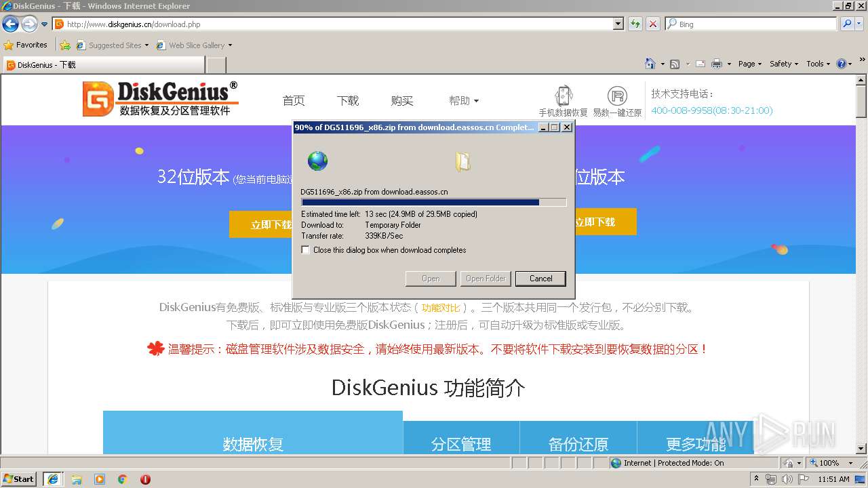Click the red Opera taskbar icon
The width and height of the screenshot is (868, 488).
click(145, 479)
